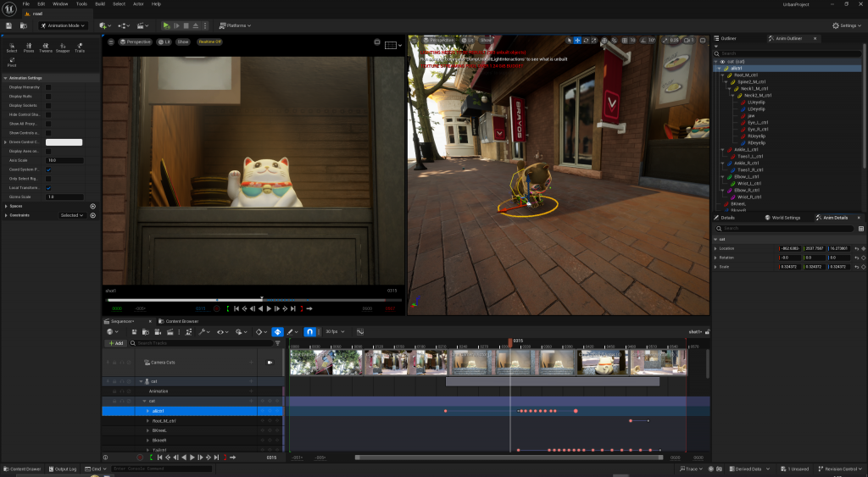Collapse the Animation Settings section
The image size is (868, 477).
point(6,78)
